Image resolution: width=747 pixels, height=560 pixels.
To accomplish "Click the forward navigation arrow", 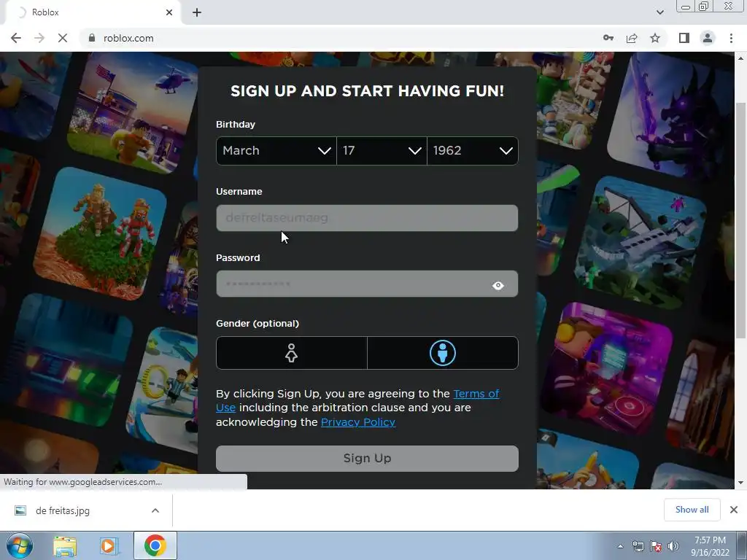I will 39,38.
